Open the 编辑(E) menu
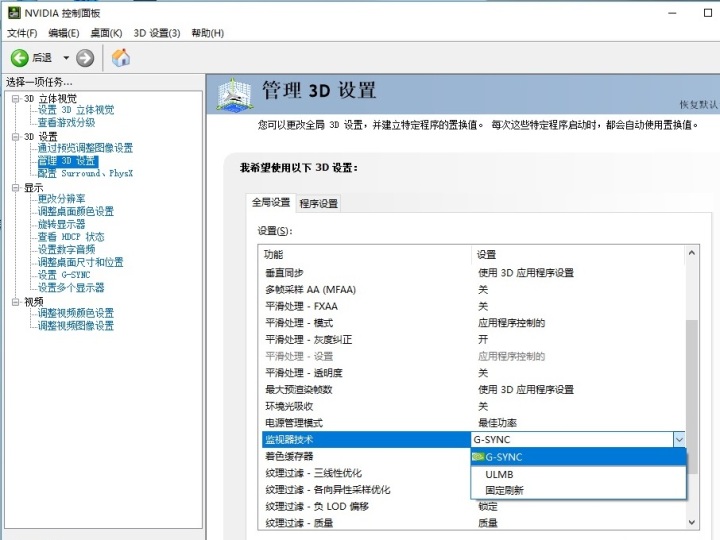This screenshot has width=720, height=540. (x=64, y=33)
